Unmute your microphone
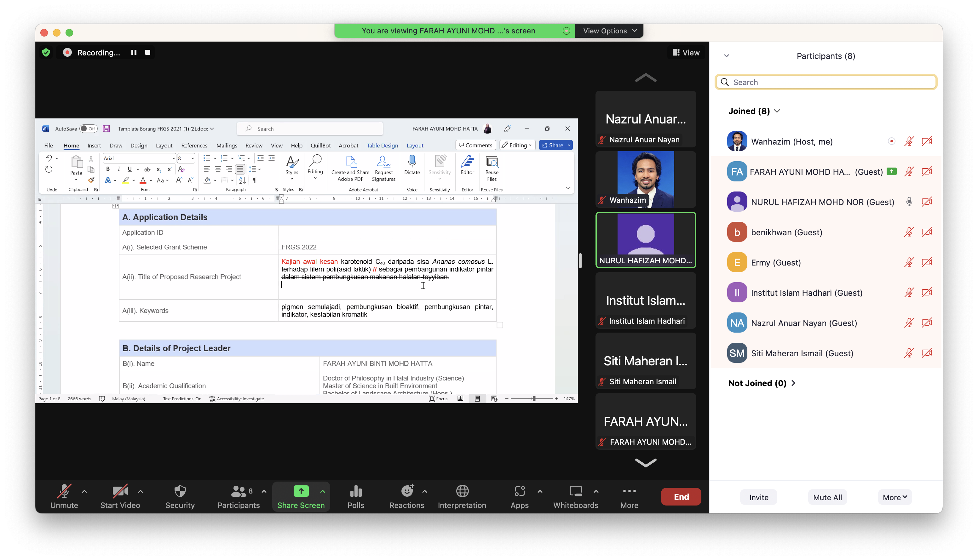 pyautogui.click(x=64, y=496)
